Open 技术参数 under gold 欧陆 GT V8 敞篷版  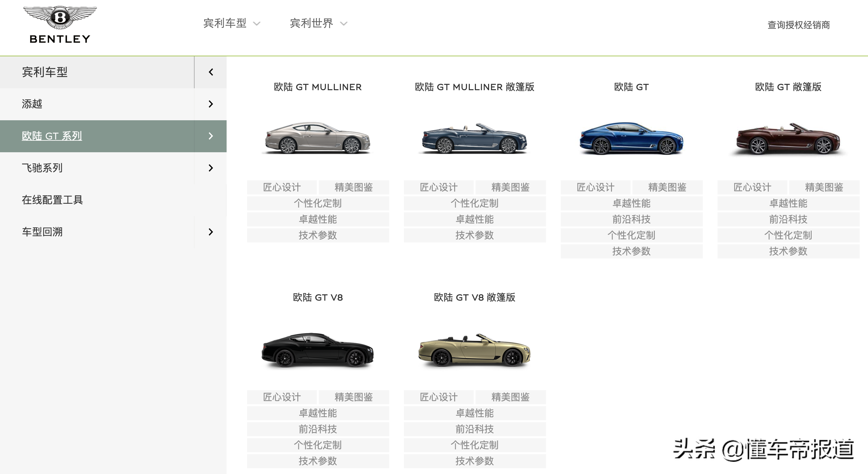pos(474,461)
